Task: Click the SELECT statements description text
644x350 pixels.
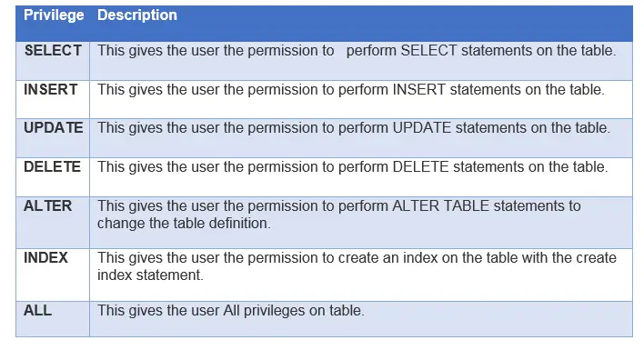Action: coord(357,51)
